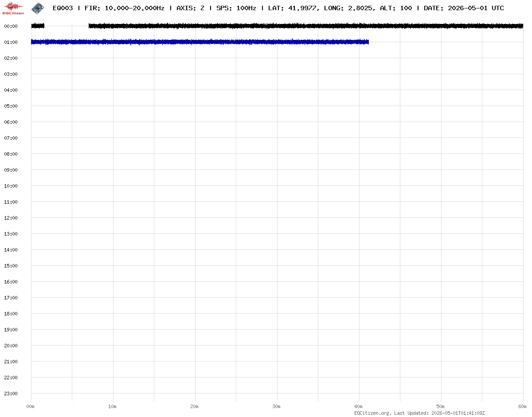Screen dimensions: 532x417
Task: Click the blue 01:00 seismic trace
Action: click(199, 42)
